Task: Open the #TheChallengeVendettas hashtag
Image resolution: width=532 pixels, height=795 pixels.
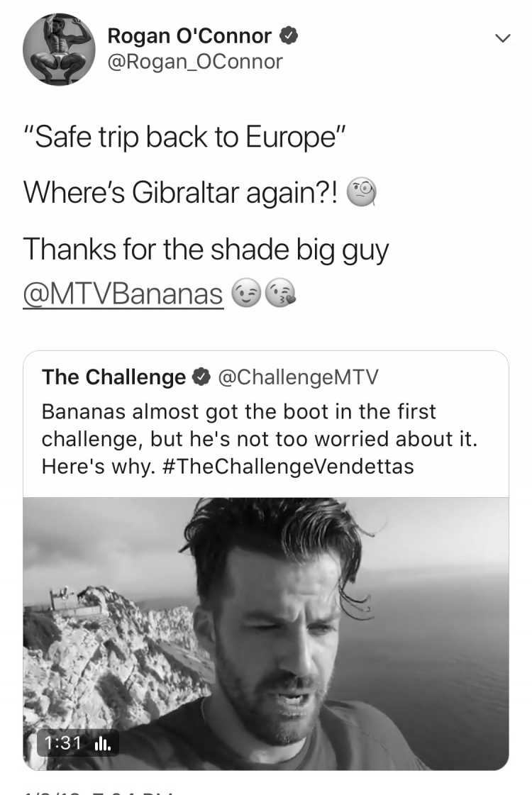Action: 288,467
